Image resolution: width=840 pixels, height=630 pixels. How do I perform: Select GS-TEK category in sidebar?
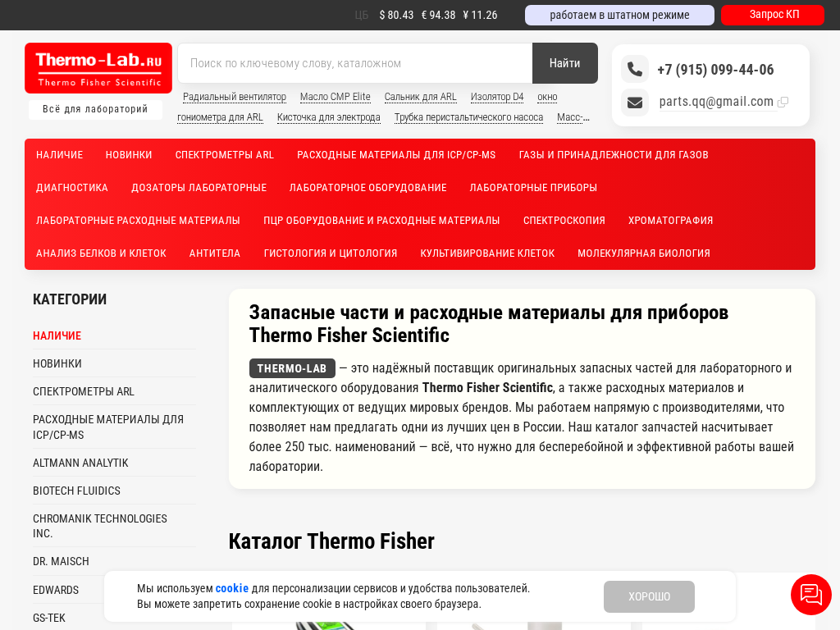coord(49,618)
